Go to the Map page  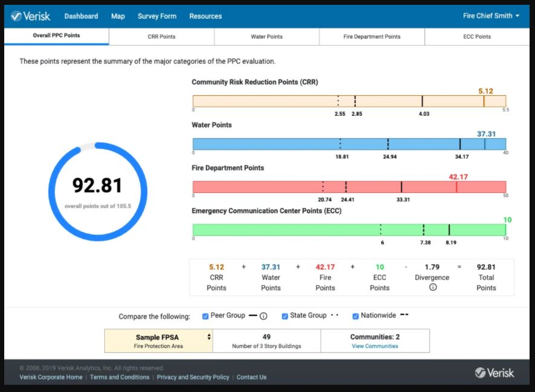118,16
